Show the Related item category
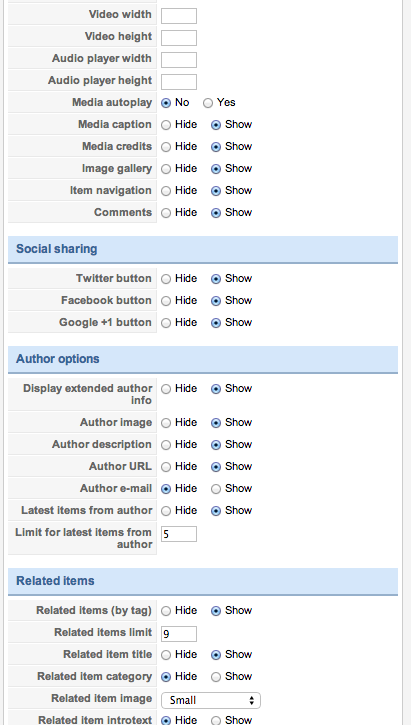 coord(216,677)
